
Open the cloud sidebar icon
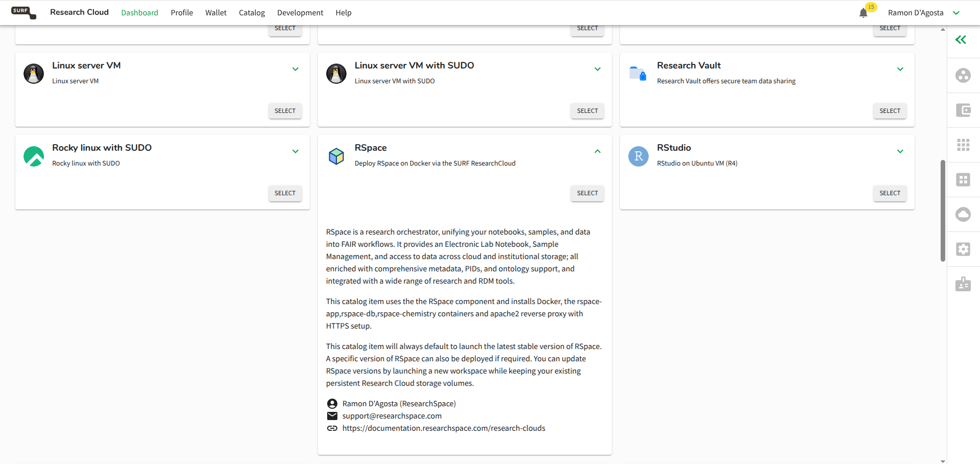coord(963,215)
